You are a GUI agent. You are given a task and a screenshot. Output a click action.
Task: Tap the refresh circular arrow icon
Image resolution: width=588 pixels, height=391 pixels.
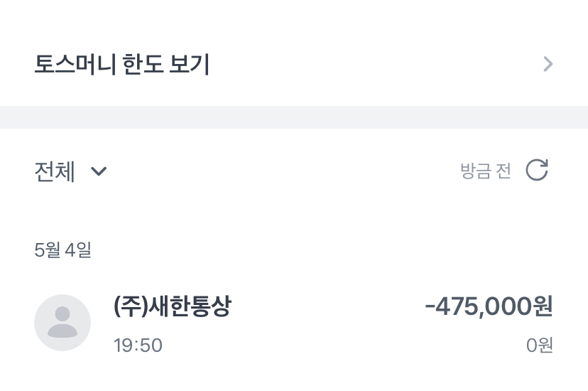coord(537,170)
